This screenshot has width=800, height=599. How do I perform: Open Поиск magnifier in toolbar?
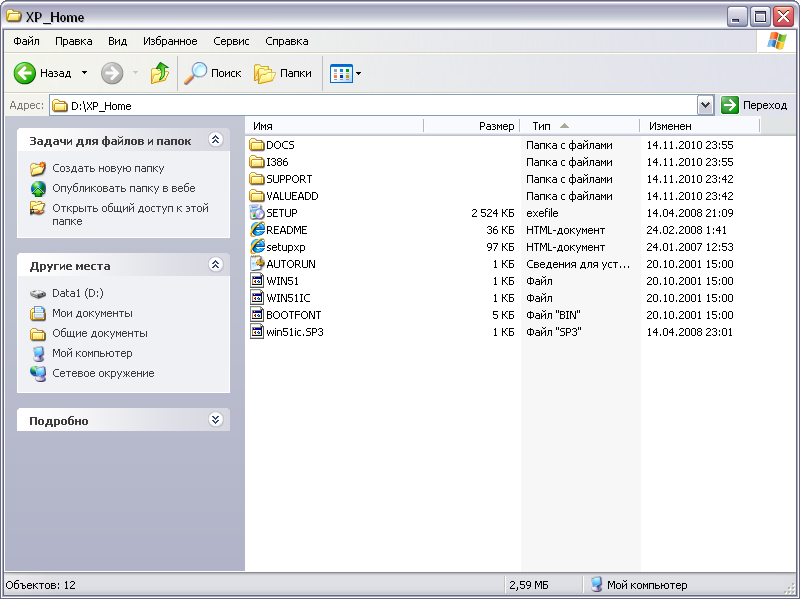click(x=212, y=73)
